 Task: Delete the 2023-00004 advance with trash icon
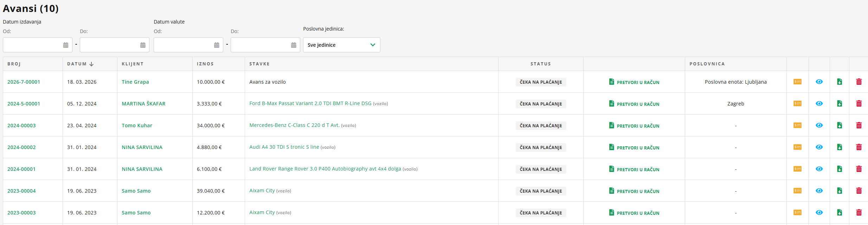(x=859, y=191)
